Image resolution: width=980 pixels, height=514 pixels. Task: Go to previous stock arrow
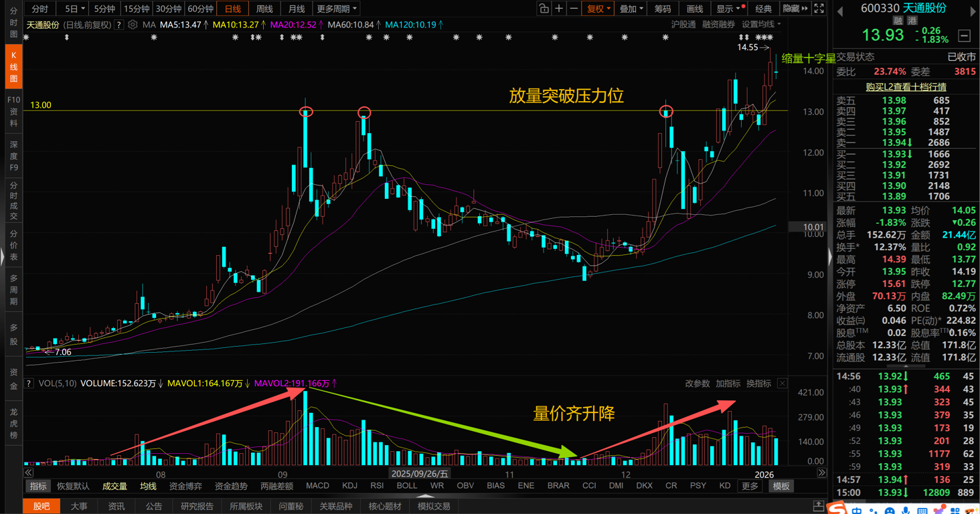(x=840, y=11)
